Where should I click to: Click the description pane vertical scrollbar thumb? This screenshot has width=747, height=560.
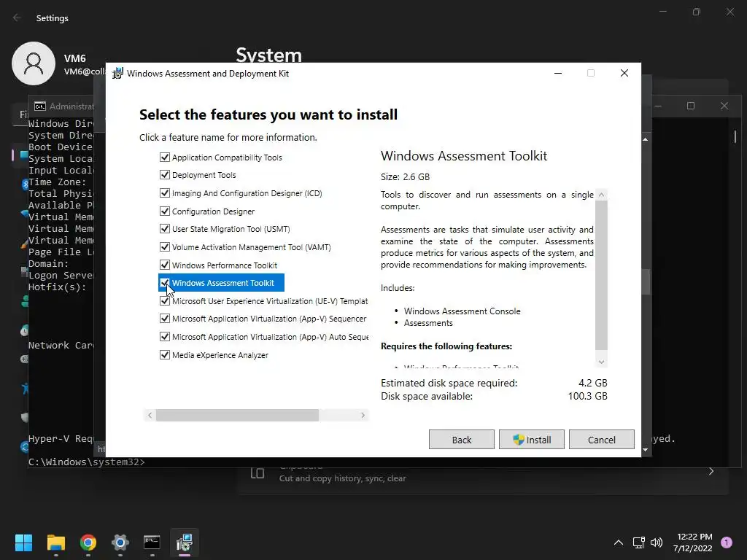click(601, 275)
